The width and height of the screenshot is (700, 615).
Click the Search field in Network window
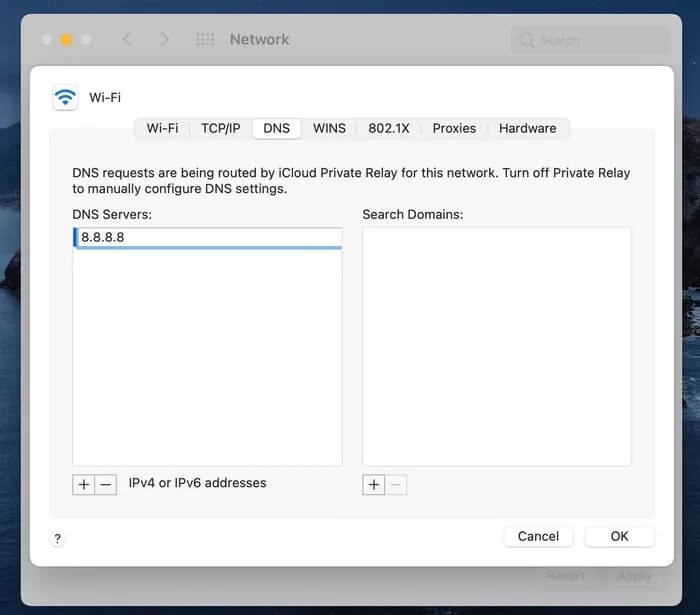pyautogui.click(x=589, y=40)
